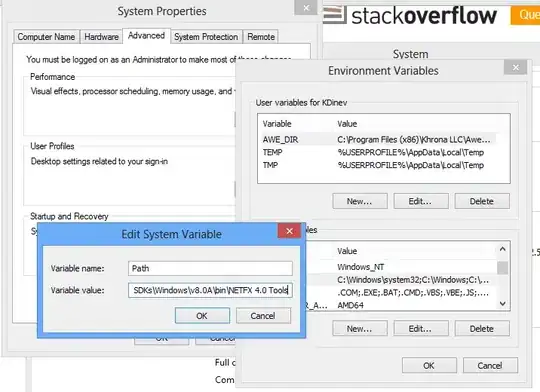The height and width of the screenshot is (392, 540).
Task: Select the Windows_NT system variable value
Action: (x=361, y=267)
